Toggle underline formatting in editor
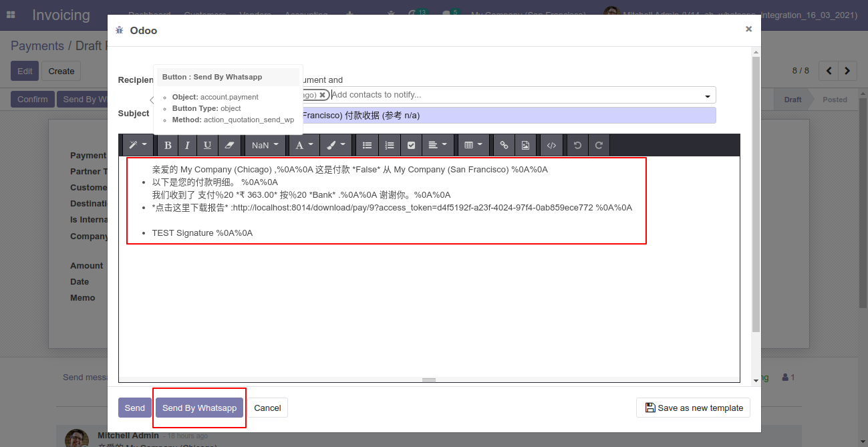Screen dimensions: 868x447 208,145
